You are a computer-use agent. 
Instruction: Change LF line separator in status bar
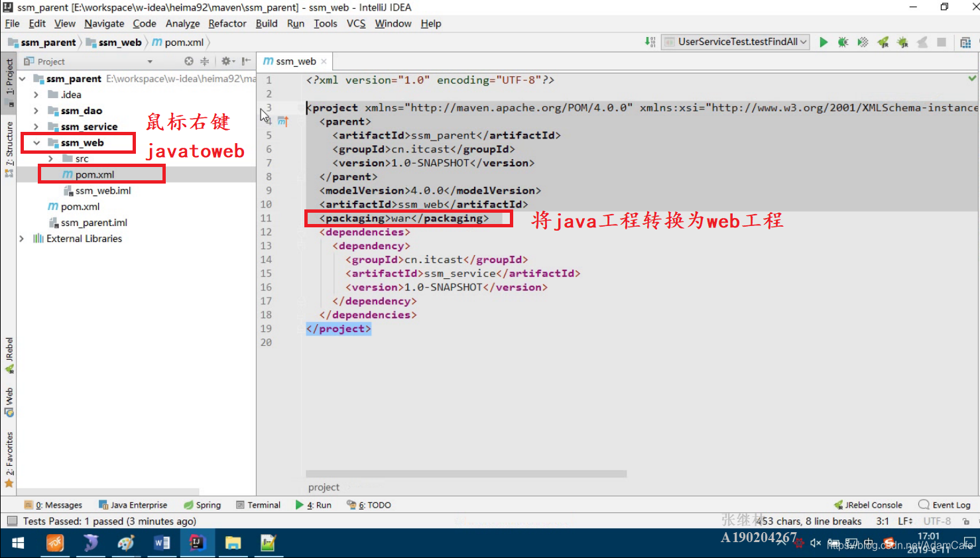[905, 522]
